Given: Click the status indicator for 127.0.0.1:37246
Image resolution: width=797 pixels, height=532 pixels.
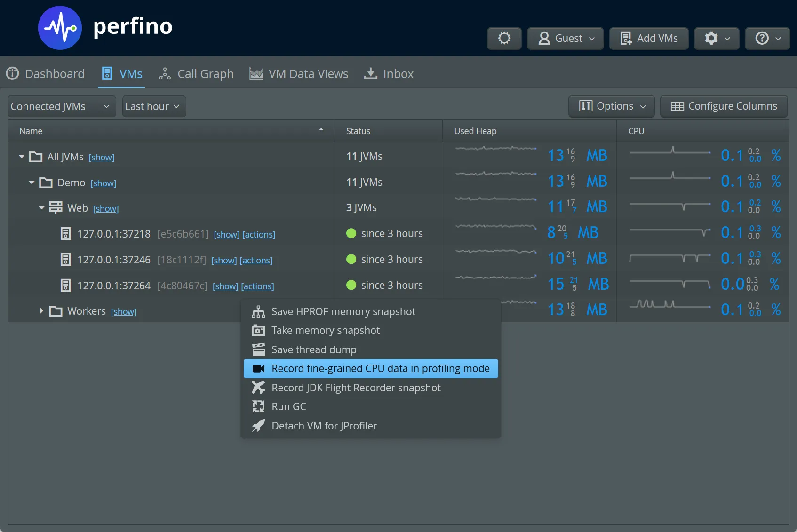Looking at the screenshot, I should [351, 259].
